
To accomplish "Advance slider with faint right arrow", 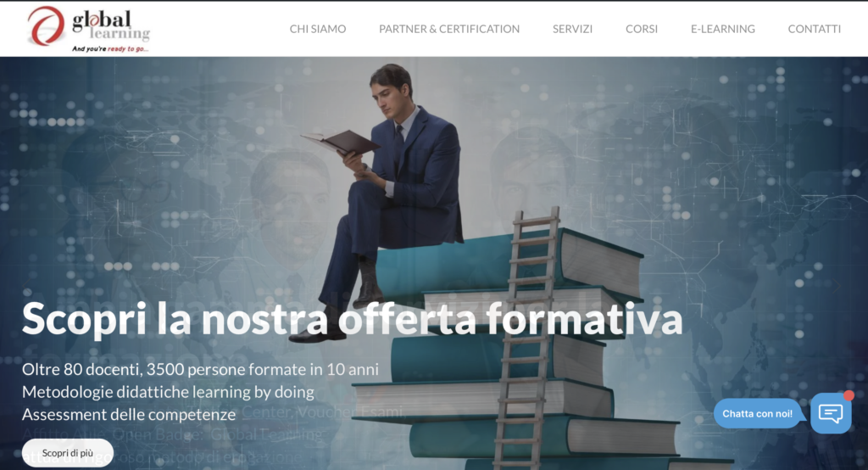I will pyautogui.click(x=837, y=286).
